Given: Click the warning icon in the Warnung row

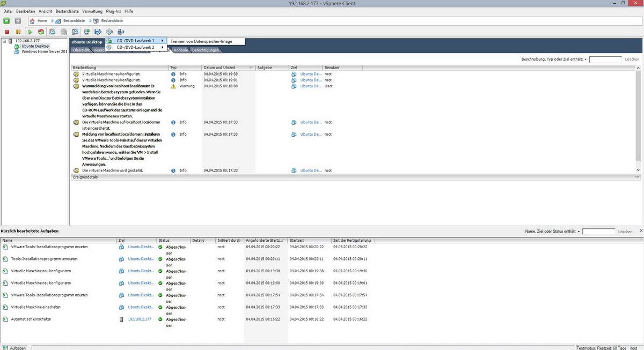Looking at the screenshot, I should coord(173,86).
